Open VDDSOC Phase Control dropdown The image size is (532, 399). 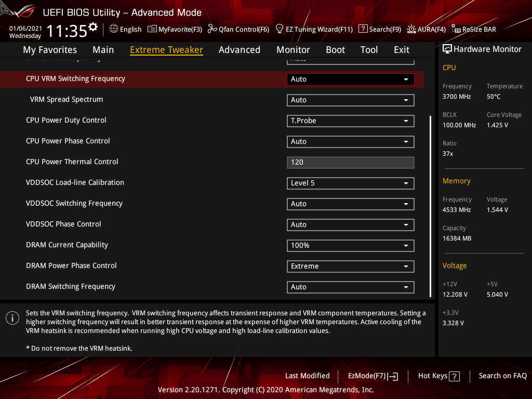350,224
